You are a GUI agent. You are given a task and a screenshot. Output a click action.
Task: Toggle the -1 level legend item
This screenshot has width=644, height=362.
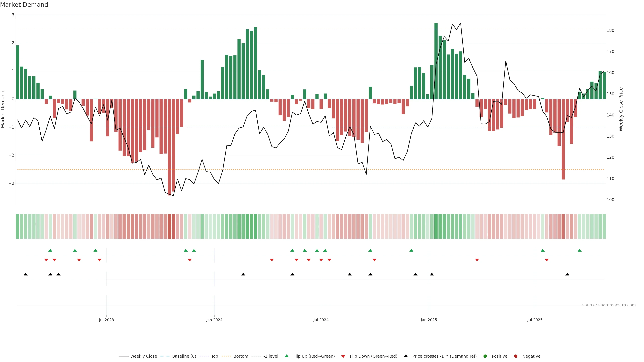coord(271,356)
